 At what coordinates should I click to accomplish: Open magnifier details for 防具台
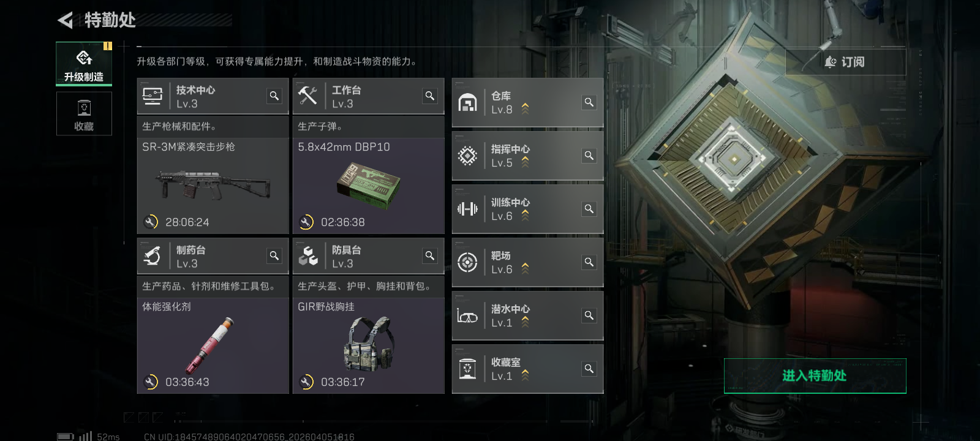(430, 255)
